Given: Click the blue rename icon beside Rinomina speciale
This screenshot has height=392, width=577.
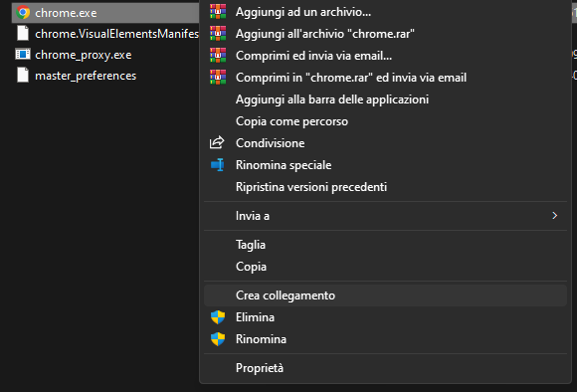Looking at the screenshot, I should (218, 164).
